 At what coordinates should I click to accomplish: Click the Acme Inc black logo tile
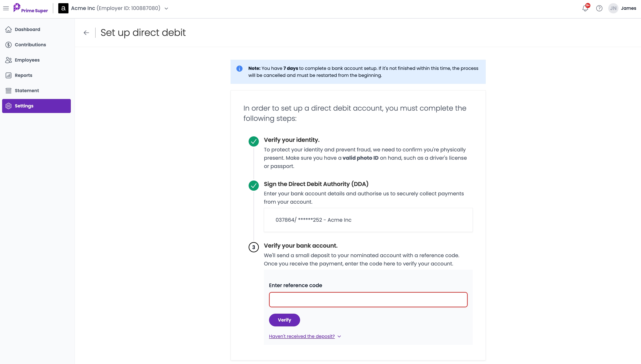click(x=63, y=8)
